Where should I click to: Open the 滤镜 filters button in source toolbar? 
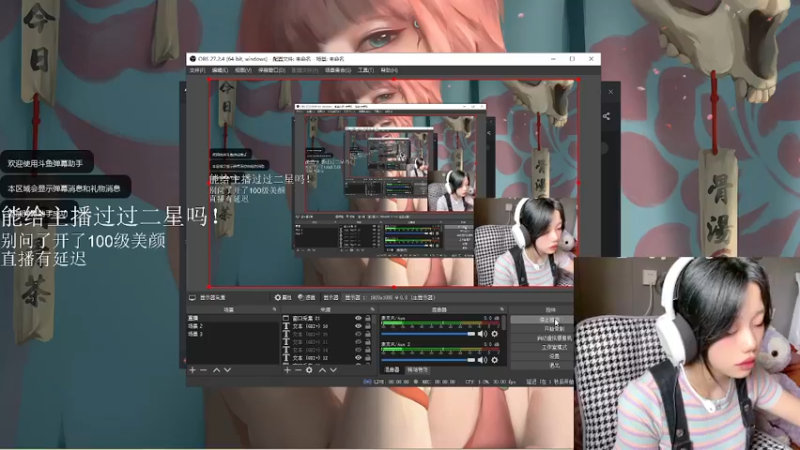(x=307, y=297)
